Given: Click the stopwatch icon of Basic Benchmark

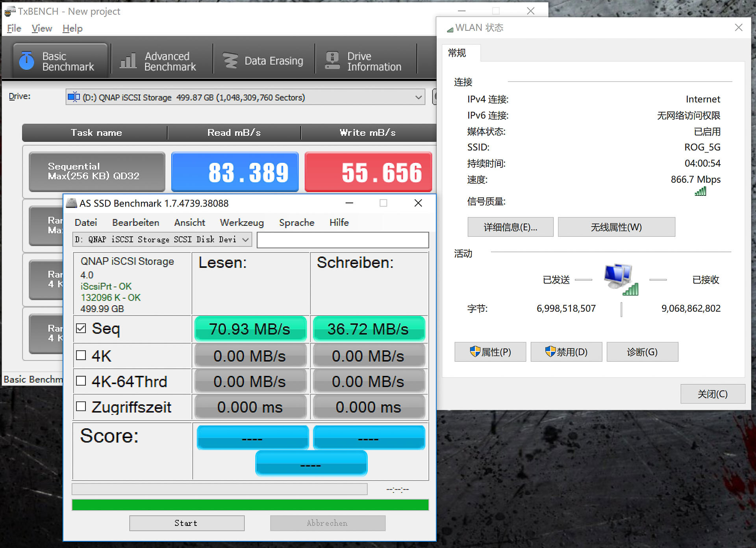Looking at the screenshot, I should coord(27,61).
